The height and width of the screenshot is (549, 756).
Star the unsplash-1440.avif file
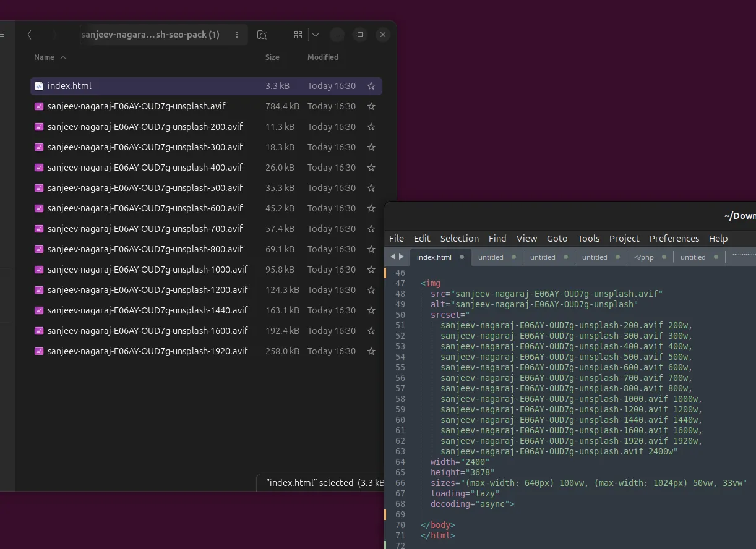point(371,310)
